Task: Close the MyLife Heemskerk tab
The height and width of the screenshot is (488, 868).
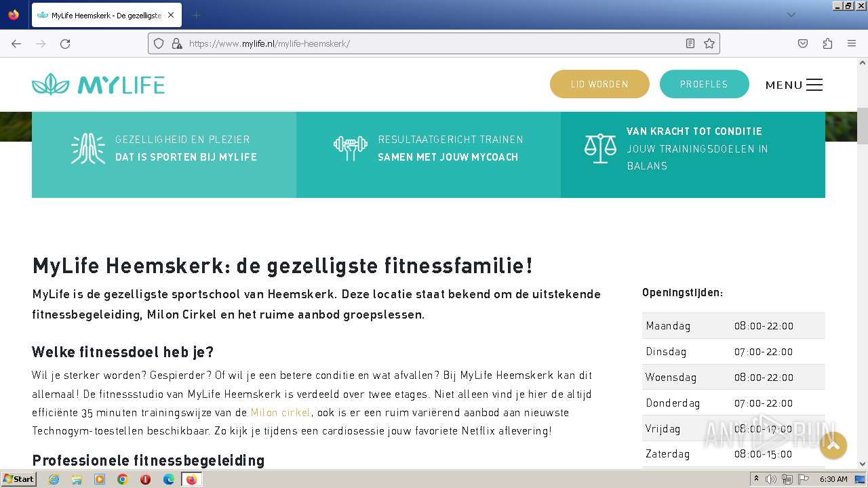Action: (x=170, y=15)
